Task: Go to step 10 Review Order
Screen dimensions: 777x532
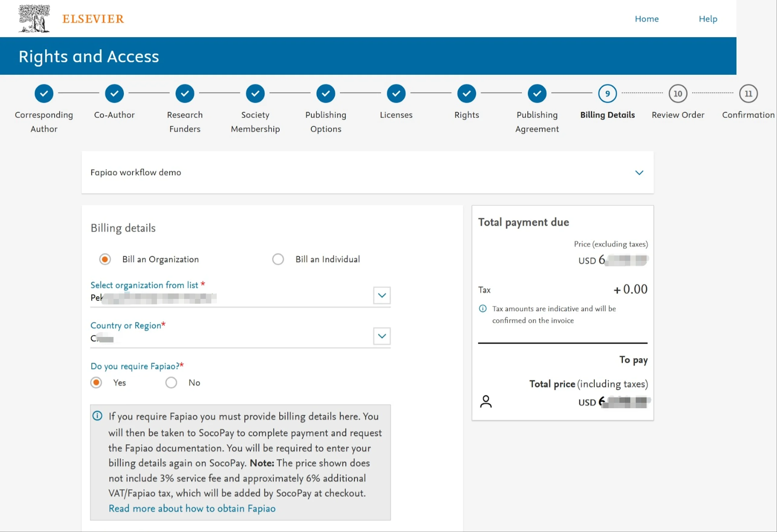Action: pos(678,94)
